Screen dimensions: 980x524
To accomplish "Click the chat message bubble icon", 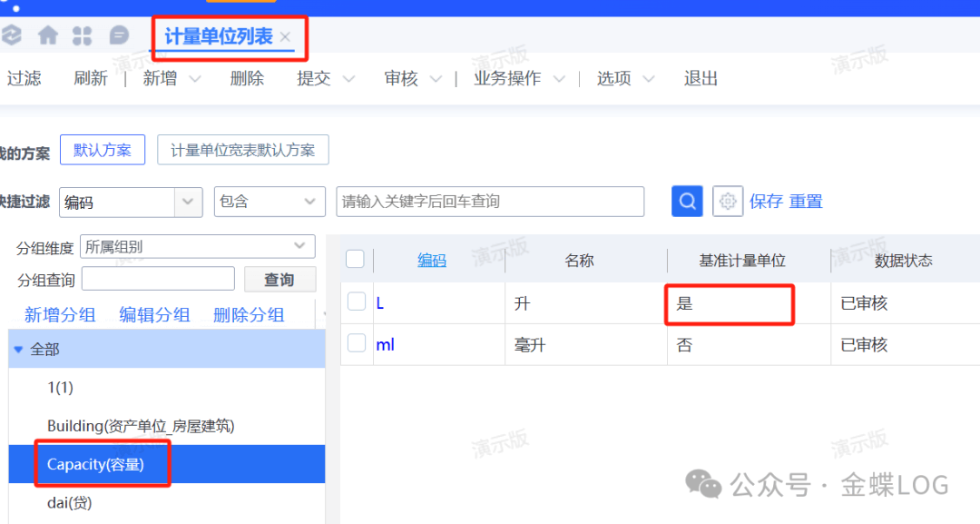I will click(119, 35).
